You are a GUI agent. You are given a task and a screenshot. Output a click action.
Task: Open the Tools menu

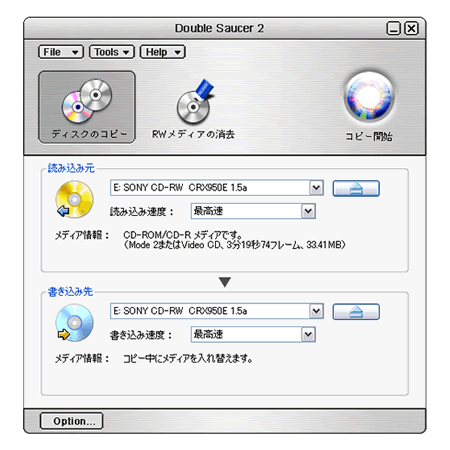point(112,52)
